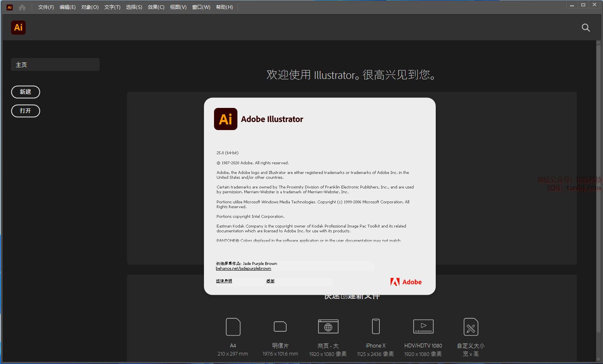Click the scroll-down arrow of the vertical scrollbar

pos(599,359)
